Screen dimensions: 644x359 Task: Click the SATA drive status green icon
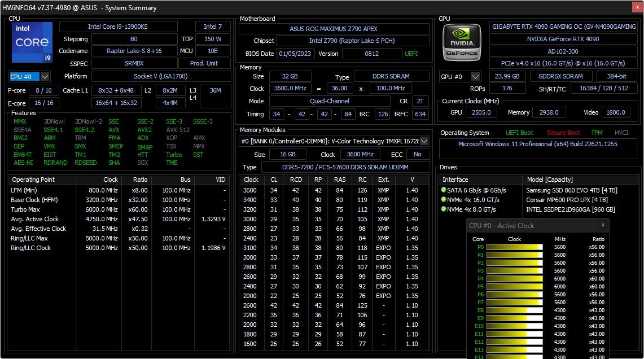pos(444,190)
